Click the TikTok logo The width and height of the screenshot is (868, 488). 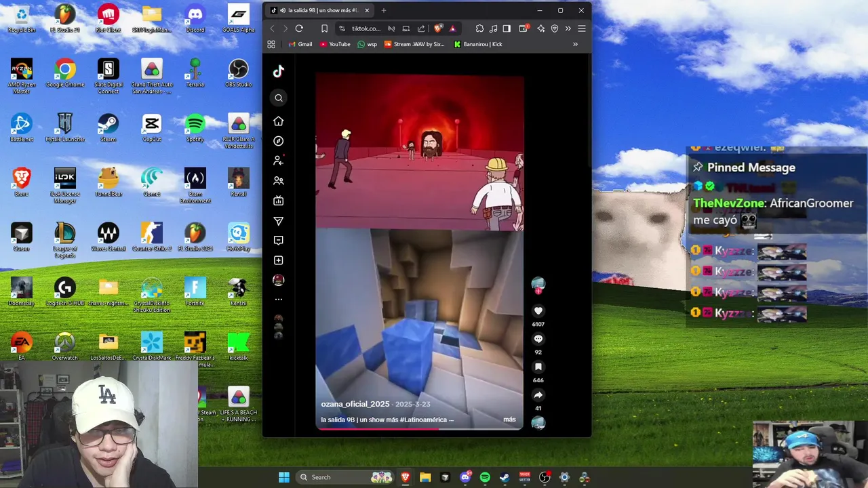279,71
